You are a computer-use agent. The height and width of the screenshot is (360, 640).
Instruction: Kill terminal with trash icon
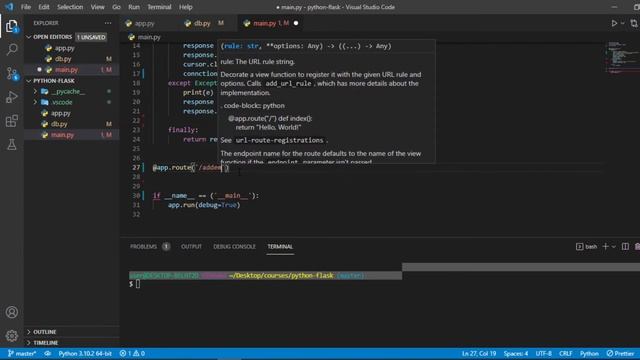637,247
